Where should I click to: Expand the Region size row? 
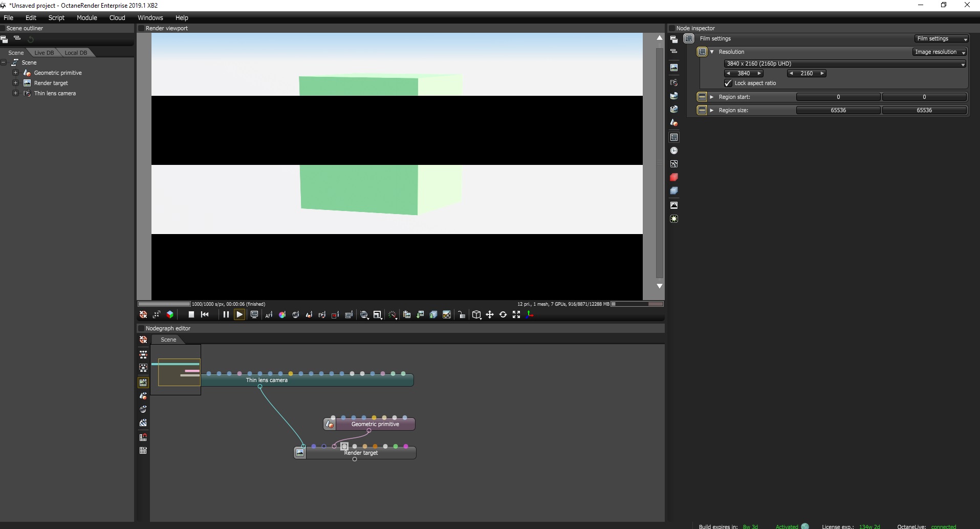712,110
